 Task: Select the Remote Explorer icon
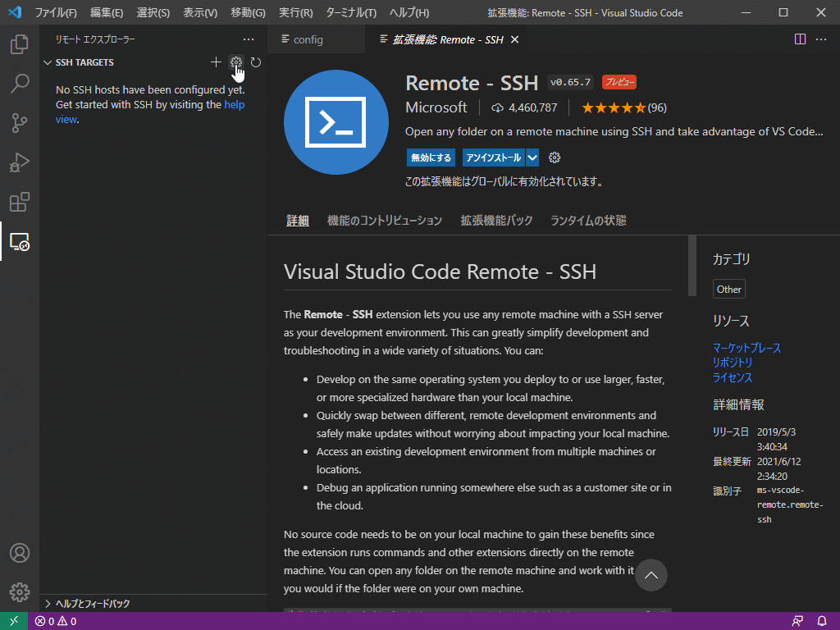(20, 243)
